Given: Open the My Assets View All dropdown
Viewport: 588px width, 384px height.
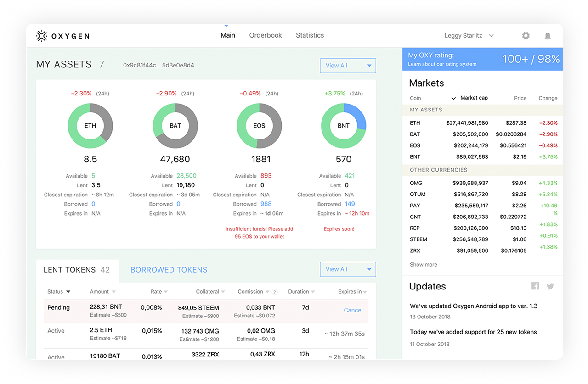Looking at the screenshot, I should (348, 66).
